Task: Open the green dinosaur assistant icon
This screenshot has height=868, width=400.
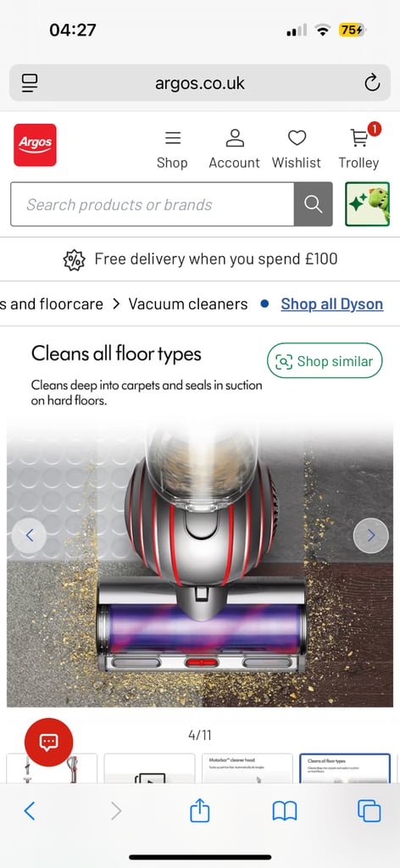Action: [367, 204]
